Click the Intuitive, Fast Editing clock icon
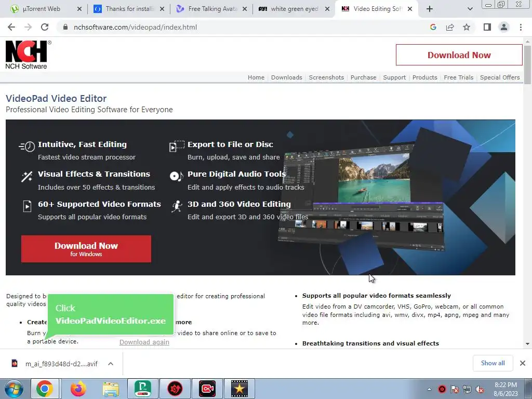 27,146
